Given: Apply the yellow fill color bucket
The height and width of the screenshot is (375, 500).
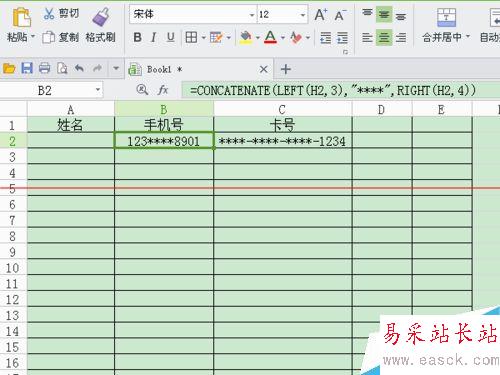Looking at the screenshot, I should coord(246,37).
